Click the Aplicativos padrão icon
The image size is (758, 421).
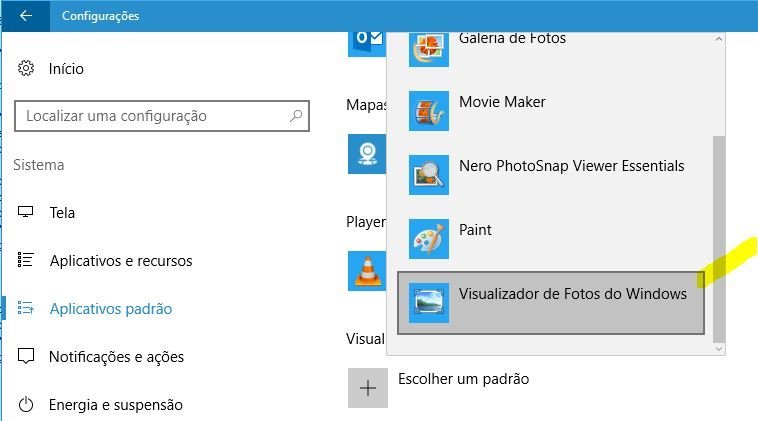26,307
